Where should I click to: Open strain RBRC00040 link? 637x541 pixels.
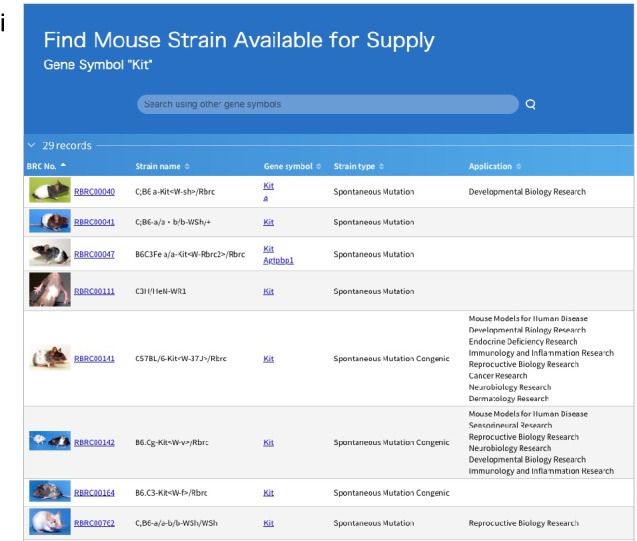[95, 192]
